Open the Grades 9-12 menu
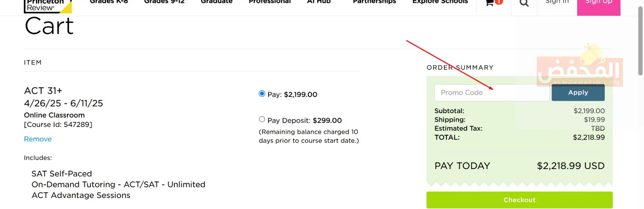This screenshot has width=644, height=209. pos(164,2)
